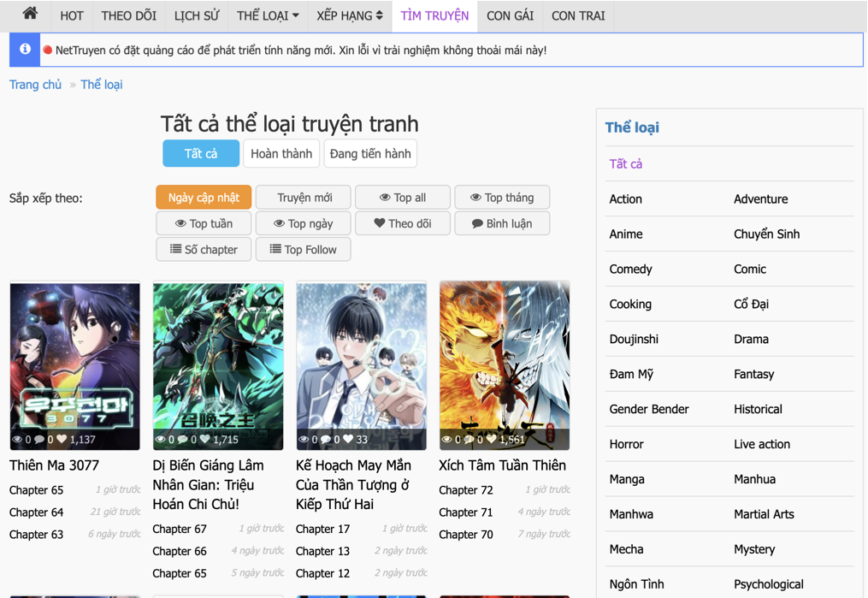Viewport: 868px width, 598px height.
Task: Select the Chuyển Sinh genre
Action: (767, 234)
